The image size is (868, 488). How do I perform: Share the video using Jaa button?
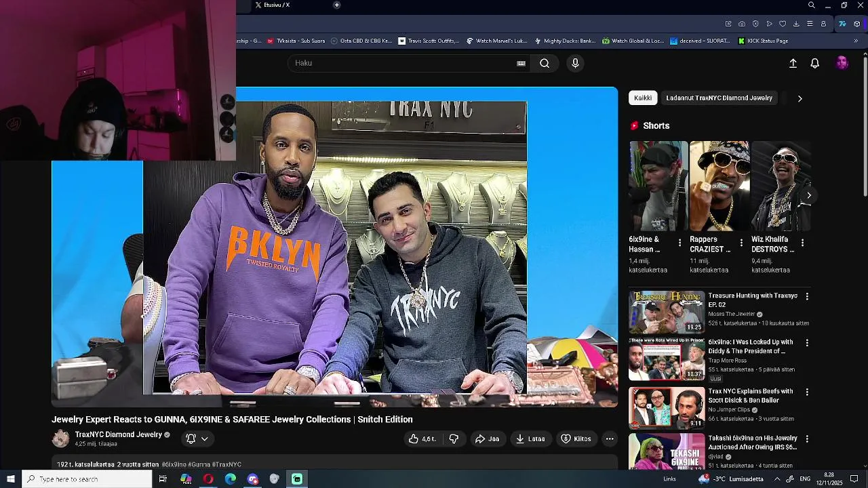tap(487, 439)
